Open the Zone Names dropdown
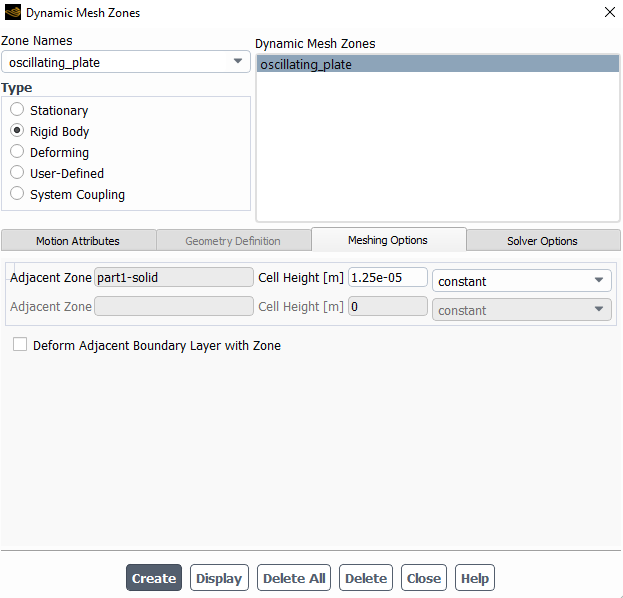 click(x=126, y=62)
